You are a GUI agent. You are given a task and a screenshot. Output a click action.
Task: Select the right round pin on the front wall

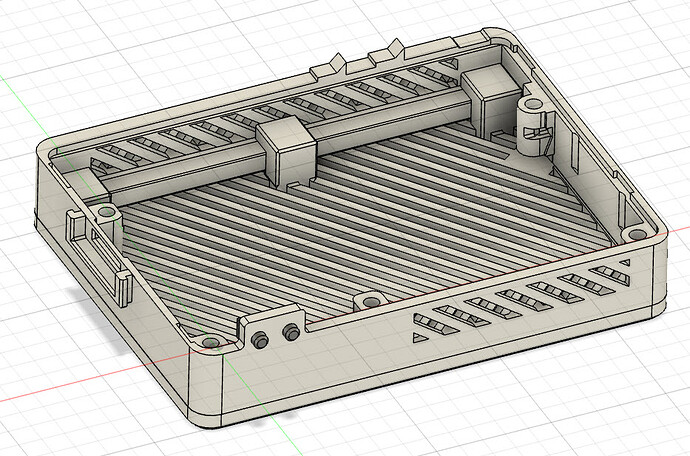(x=291, y=332)
